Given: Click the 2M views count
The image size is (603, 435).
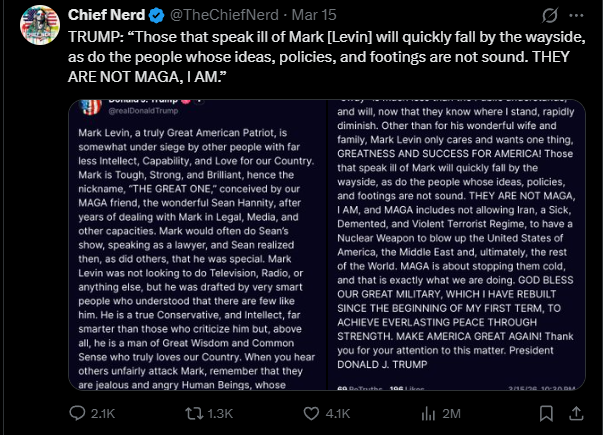Looking at the screenshot, I should tap(449, 413).
